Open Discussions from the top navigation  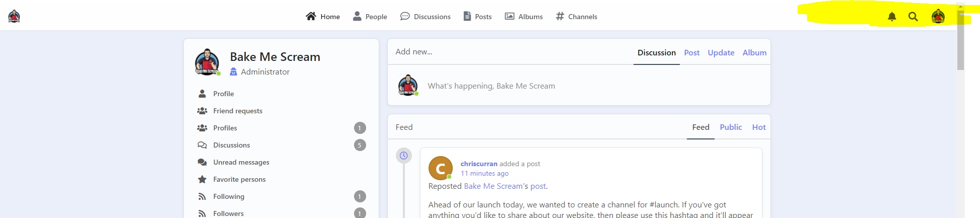tap(426, 17)
